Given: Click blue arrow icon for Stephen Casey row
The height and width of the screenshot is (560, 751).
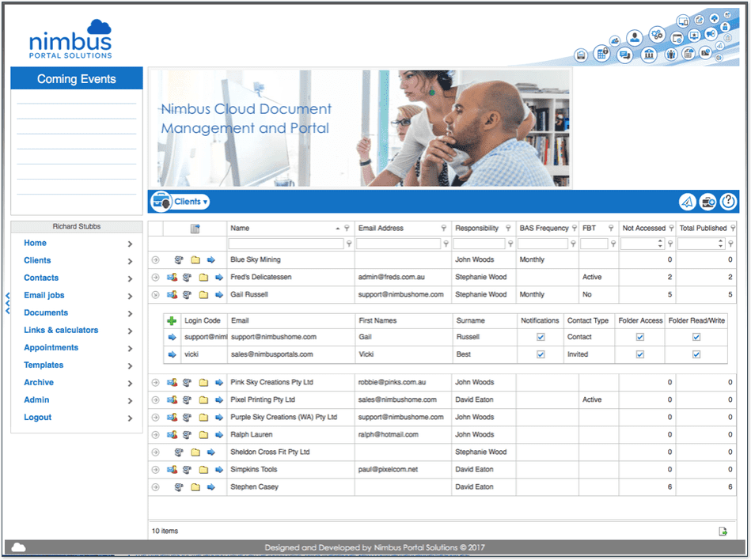Looking at the screenshot, I should click(x=211, y=487).
